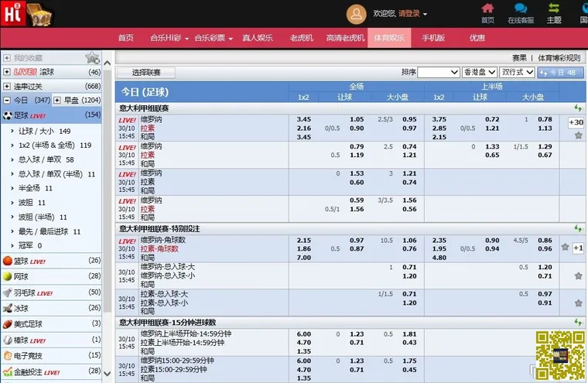Image resolution: width=588 pixels, height=383 pixels.
Task: Open the 真人娱乐 nav tab
Action: click(257, 38)
